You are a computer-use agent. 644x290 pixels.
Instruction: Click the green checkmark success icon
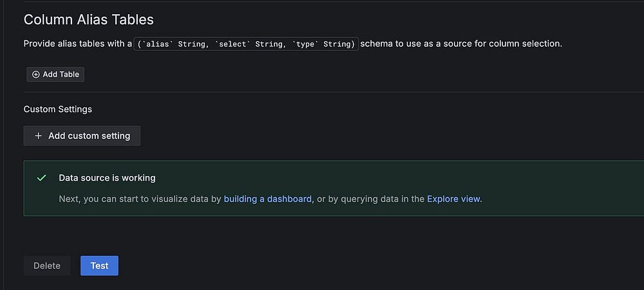(x=42, y=178)
